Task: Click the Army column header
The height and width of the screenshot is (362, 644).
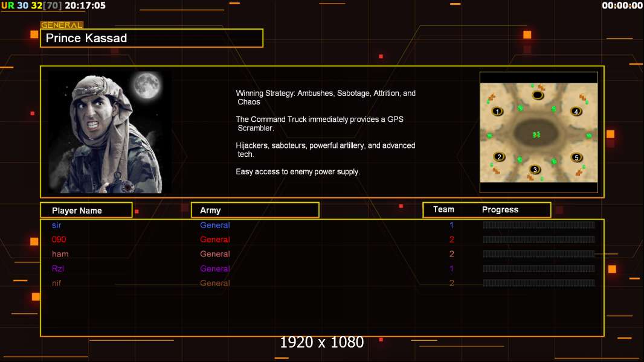Action: pyautogui.click(x=255, y=211)
